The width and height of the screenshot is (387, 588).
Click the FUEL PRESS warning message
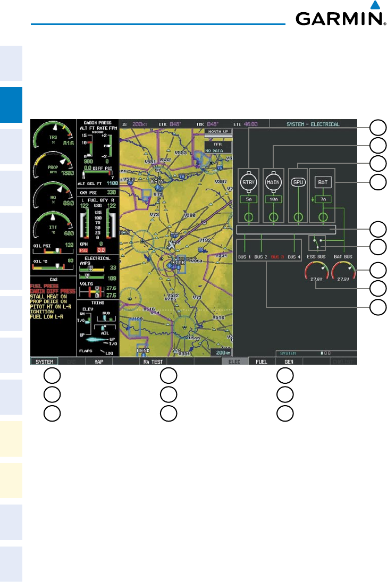point(44,286)
